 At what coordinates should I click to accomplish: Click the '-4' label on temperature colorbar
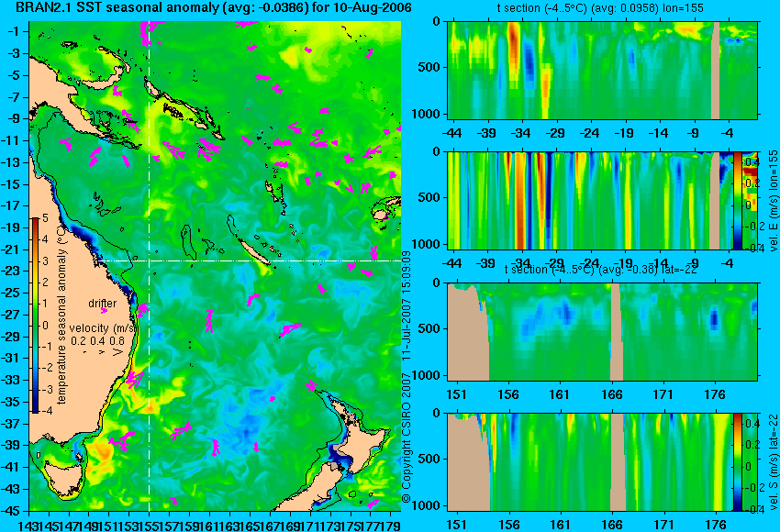pyautogui.click(x=44, y=411)
